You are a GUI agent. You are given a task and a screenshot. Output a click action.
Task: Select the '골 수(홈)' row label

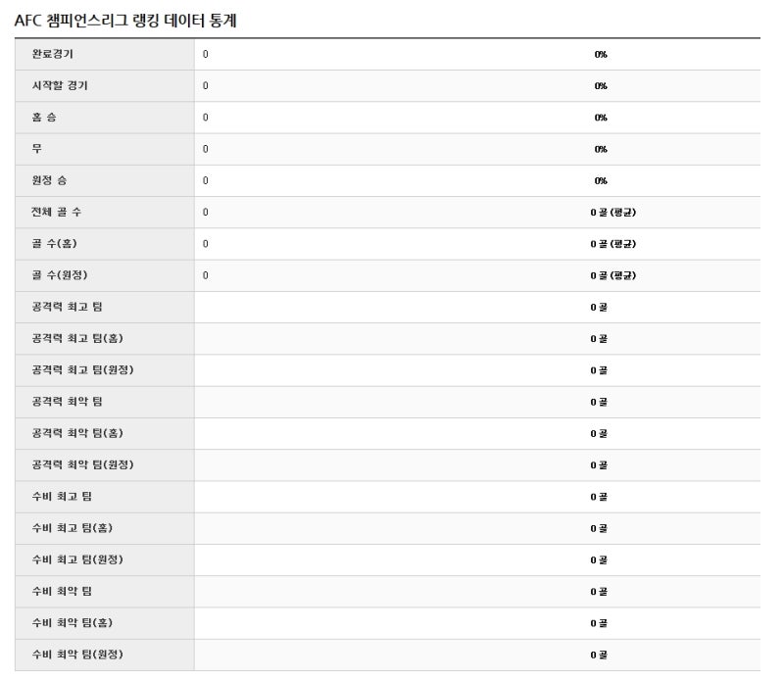pos(55,244)
